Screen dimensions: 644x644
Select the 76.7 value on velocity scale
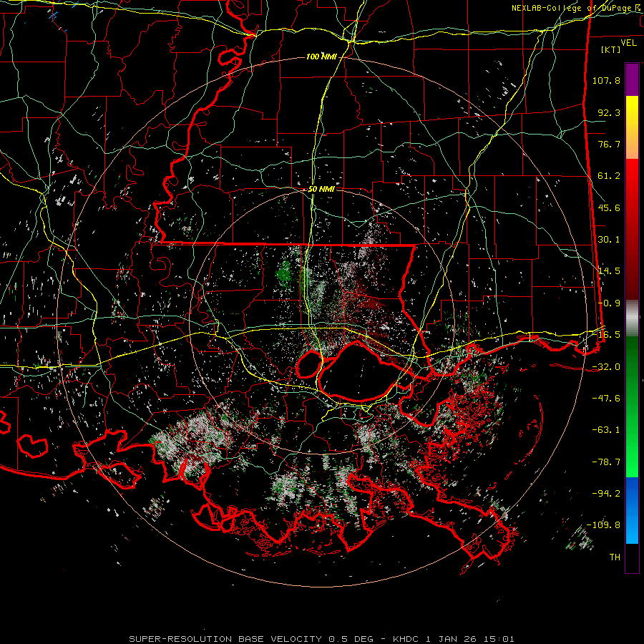[x=609, y=144]
